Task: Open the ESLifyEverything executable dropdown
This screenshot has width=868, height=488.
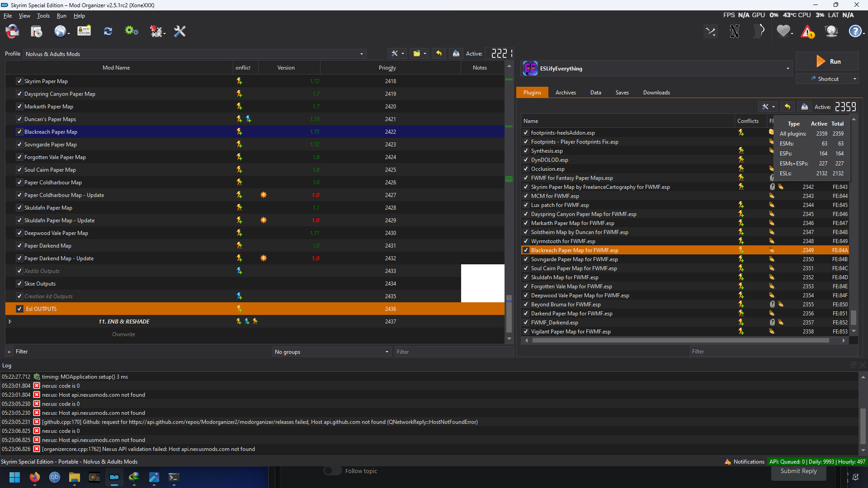Action: tap(656, 69)
